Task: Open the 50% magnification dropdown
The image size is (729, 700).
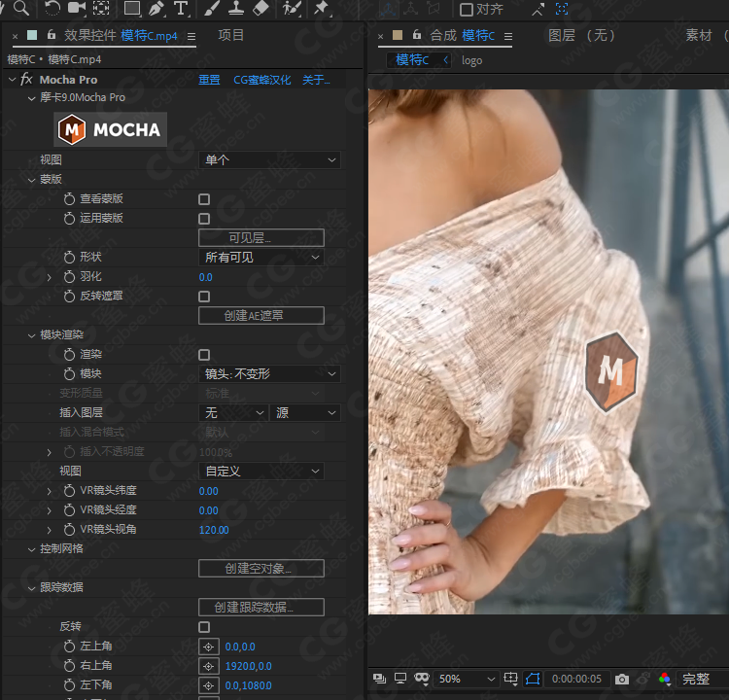Action: coord(466,679)
